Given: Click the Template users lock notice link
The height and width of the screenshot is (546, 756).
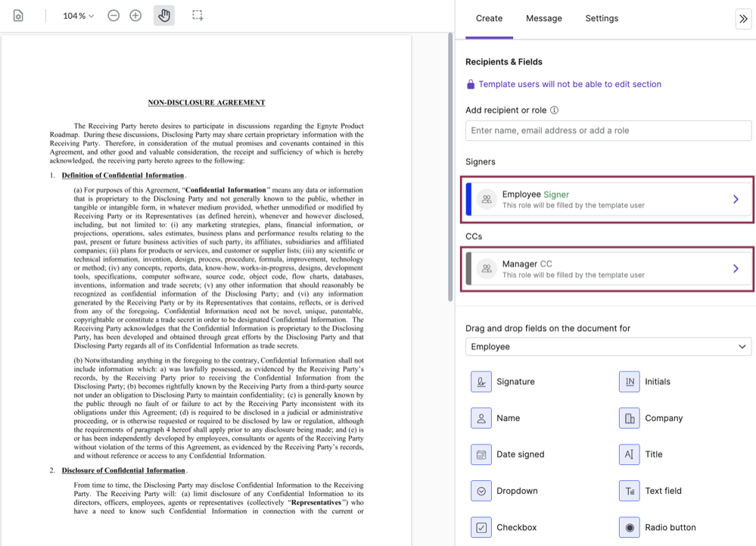Looking at the screenshot, I should click(x=569, y=84).
